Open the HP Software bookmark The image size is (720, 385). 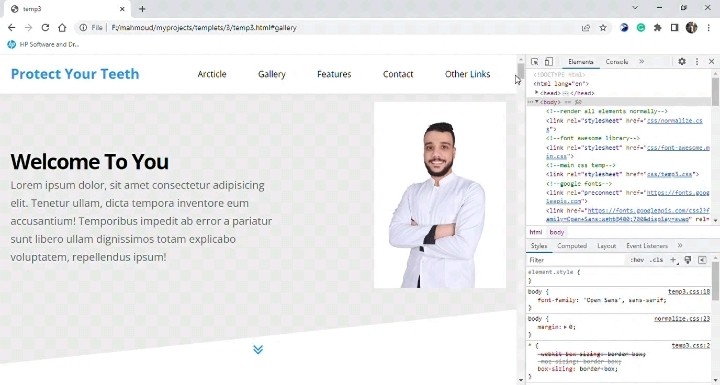43,45
